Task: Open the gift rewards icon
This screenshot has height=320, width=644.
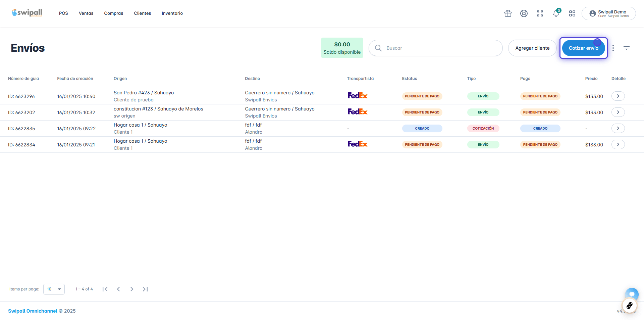Action: point(508,13)
